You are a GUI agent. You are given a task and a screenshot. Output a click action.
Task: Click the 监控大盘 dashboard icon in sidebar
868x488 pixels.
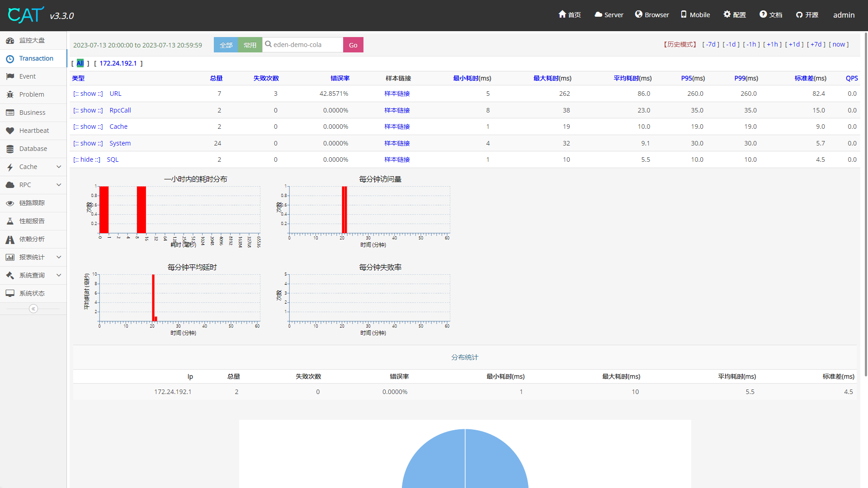click(10, 41)
